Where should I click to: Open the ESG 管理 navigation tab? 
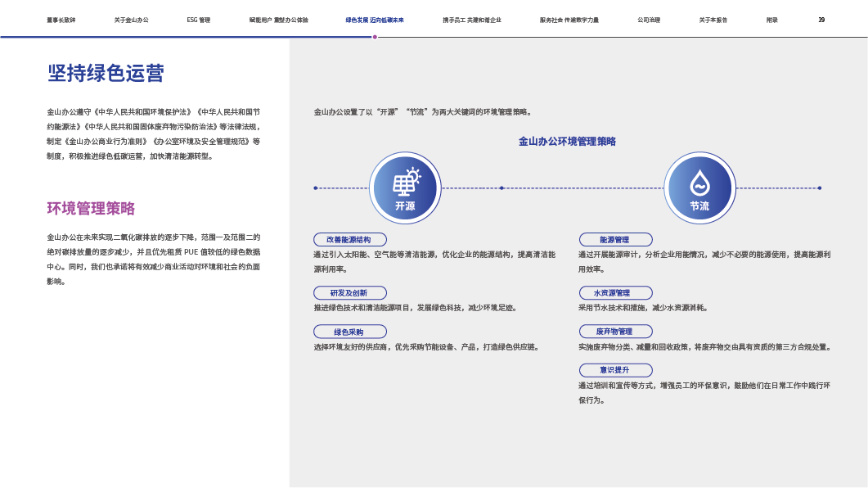(x=199, y=20)
